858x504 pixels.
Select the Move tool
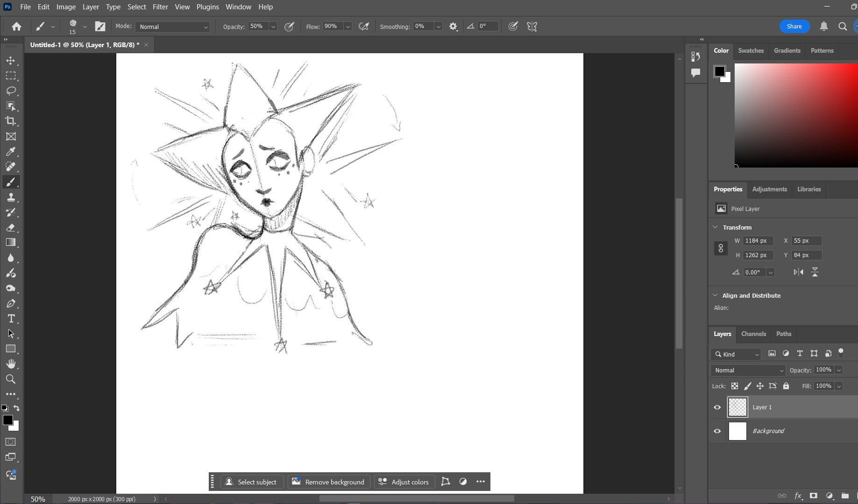pyautogui.click(x=11, y=61)
